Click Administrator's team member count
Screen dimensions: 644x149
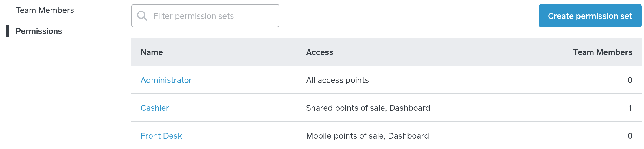click(x=630, y=80)
